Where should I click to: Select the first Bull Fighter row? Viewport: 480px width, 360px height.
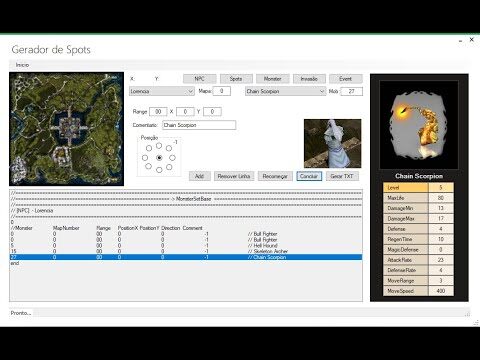coord(186,234)
